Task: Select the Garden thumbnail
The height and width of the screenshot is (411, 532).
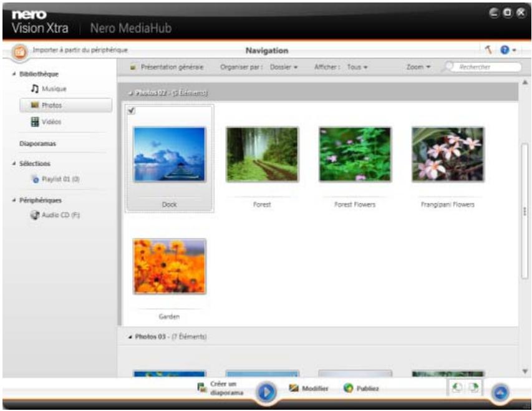Action: coord(169,266)
